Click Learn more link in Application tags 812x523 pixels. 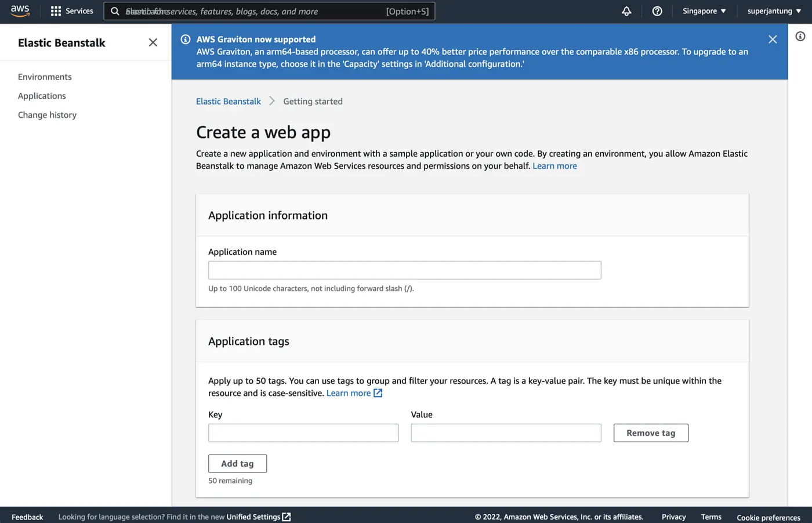[x=349, y=393]
